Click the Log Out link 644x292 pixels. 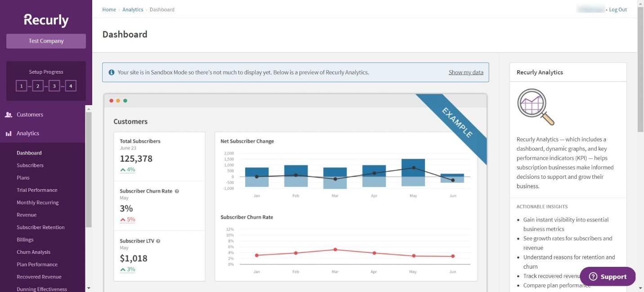618,9
